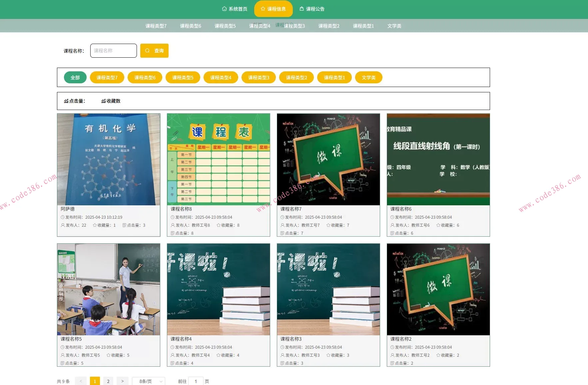This screenshot has width=588, height=385.
Task: Select 文学类 in the gray submenu bar
Action: coord(394,26)
